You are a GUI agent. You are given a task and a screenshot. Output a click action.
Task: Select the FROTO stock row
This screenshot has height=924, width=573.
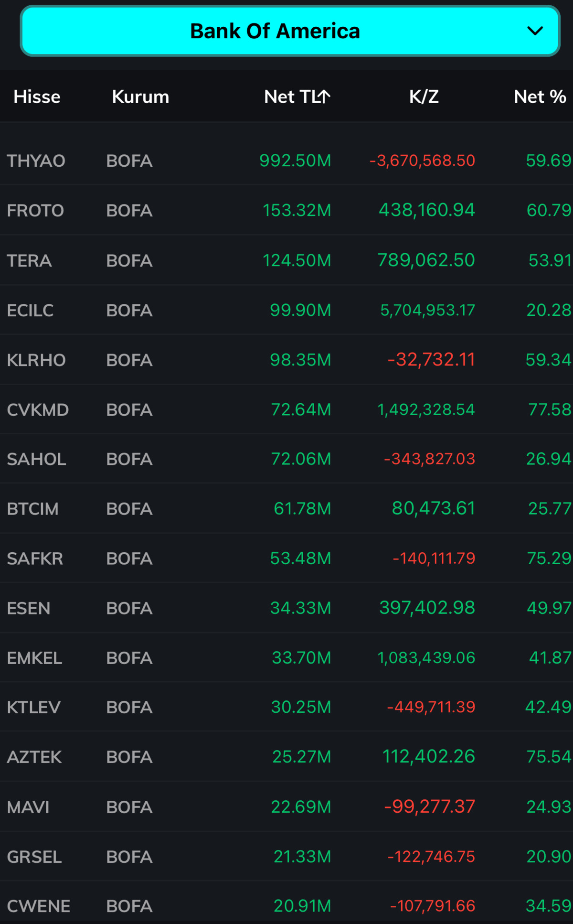click(286, 210)
